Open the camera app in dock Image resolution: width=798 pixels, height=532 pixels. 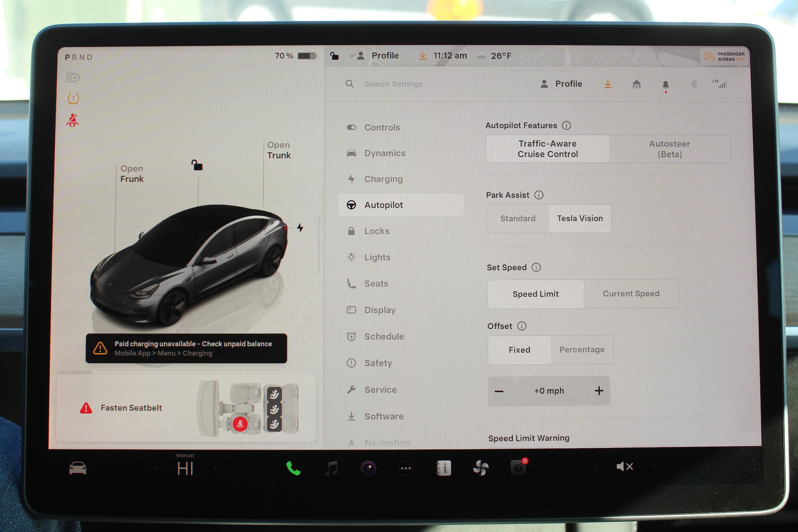368,468
